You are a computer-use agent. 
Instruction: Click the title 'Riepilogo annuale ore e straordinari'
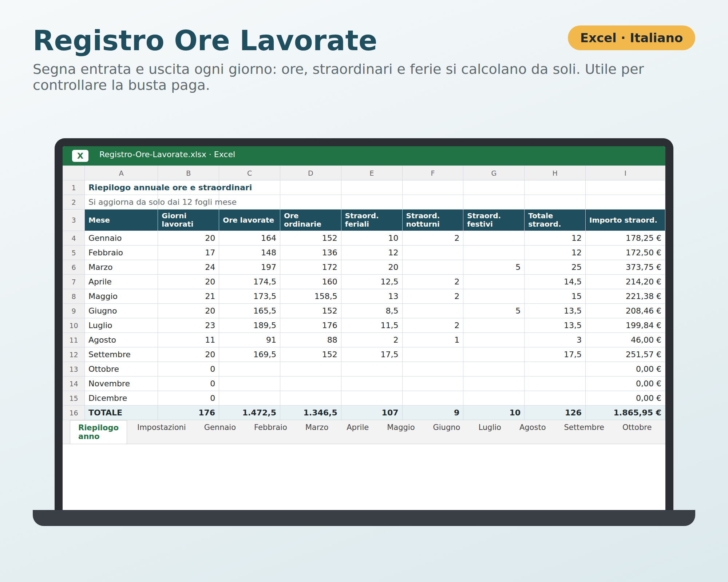(x=170, y=188)
